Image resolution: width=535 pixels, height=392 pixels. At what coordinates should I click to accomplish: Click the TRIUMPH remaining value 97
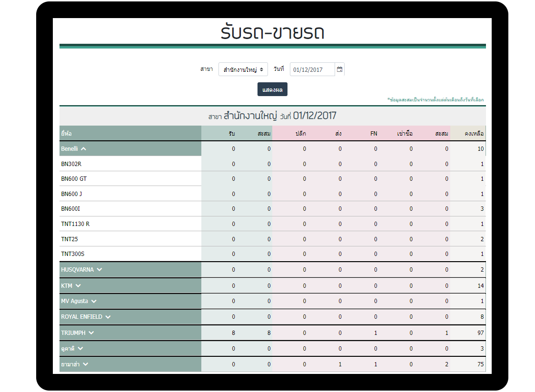pos(480,333)
